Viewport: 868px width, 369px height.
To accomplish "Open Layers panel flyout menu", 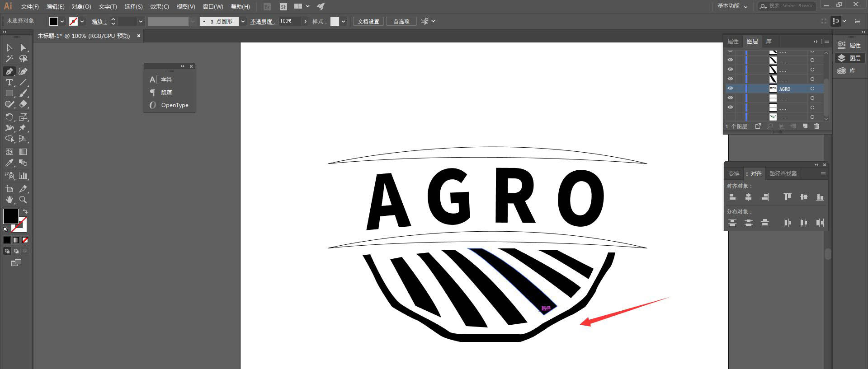I will point(827,41).
